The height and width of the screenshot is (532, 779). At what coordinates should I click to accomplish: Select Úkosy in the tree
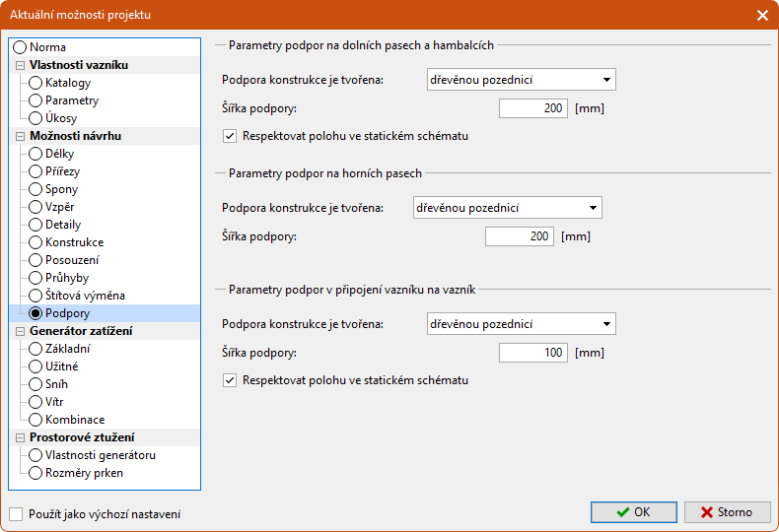[36, 118]
